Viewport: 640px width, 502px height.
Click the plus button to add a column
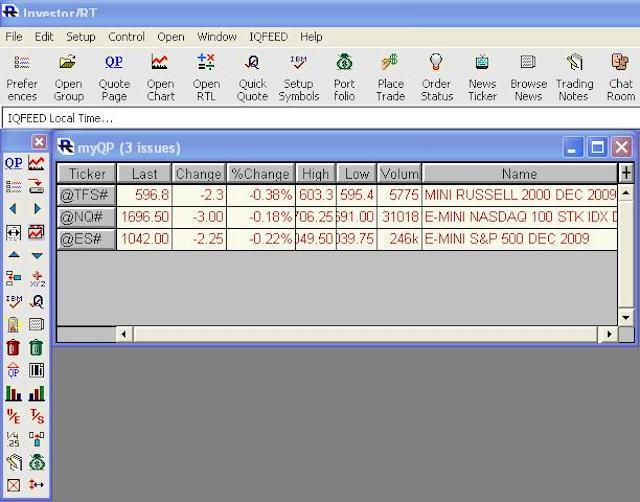626,173
